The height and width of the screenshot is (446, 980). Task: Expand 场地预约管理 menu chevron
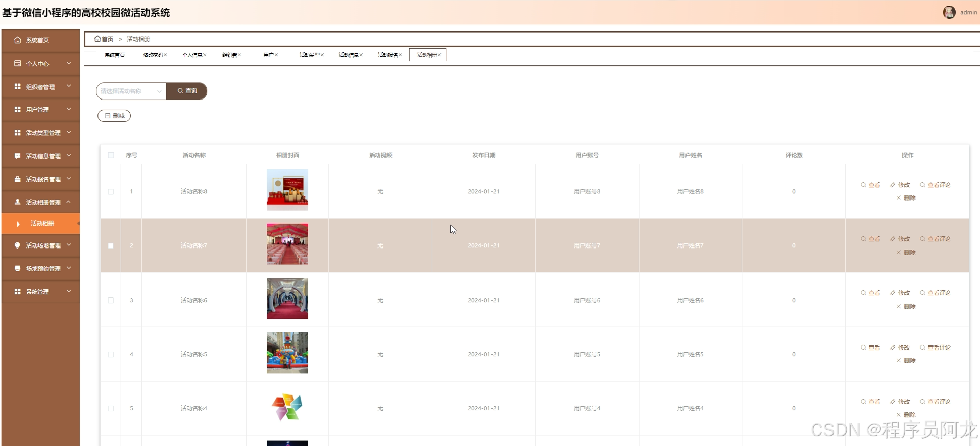(69, 268)
